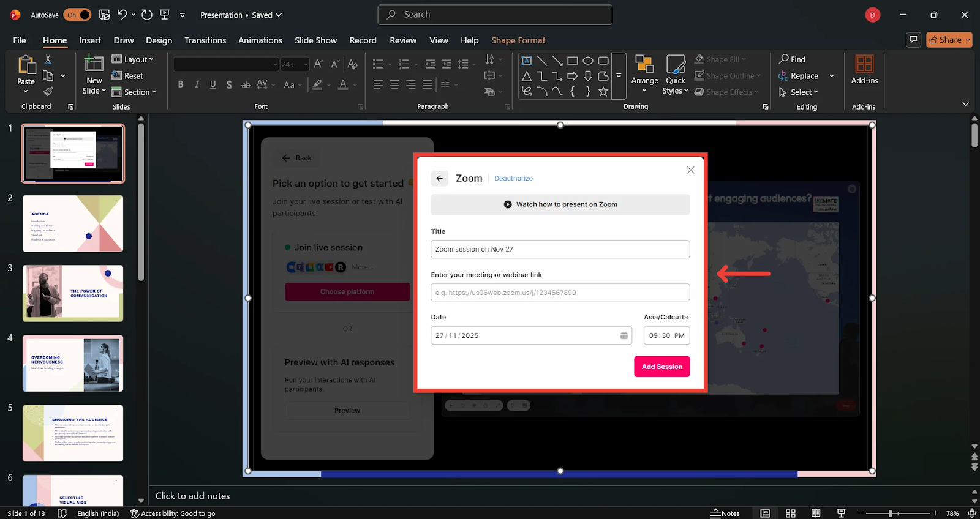
Task: Fit the slide to the current window
Action: pos(971,513)
